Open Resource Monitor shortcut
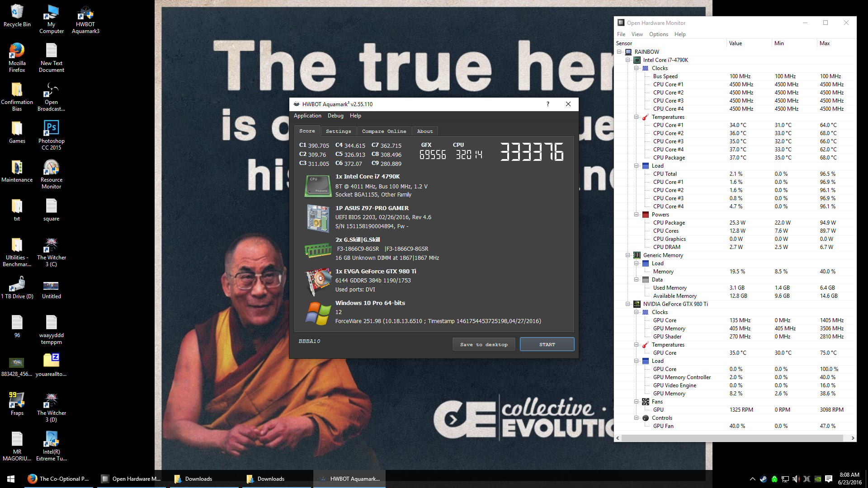Image resolution: width=868 pixels, height=488 pixels. pos(52,174)
